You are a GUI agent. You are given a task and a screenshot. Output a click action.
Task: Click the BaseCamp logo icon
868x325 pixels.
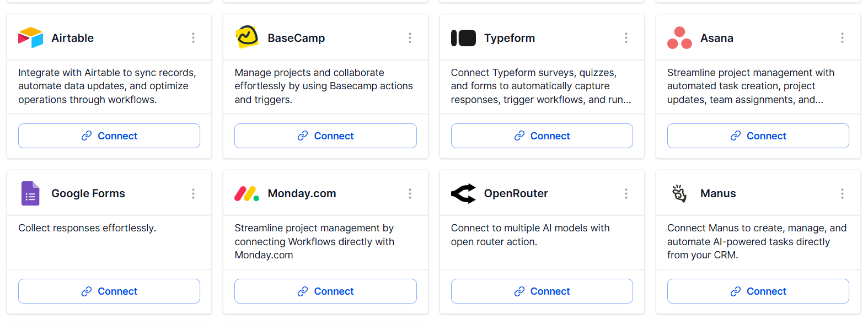pos(247,37)
